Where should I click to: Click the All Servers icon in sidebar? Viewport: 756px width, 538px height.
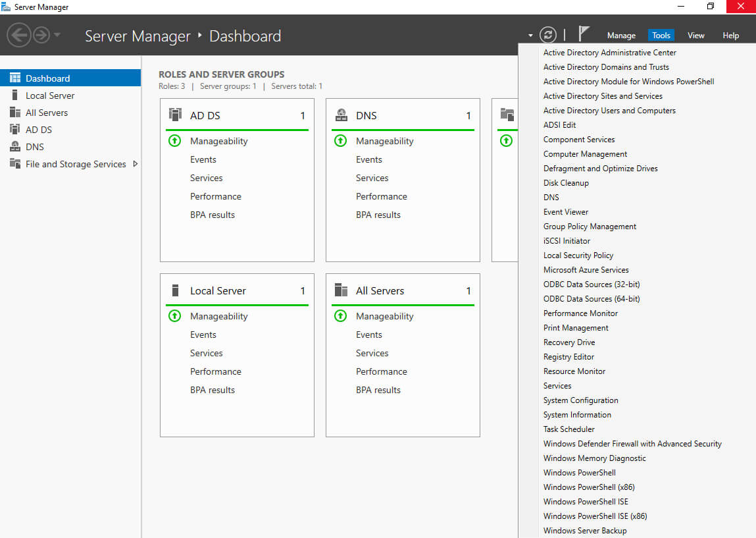click(x=15, y=113)
